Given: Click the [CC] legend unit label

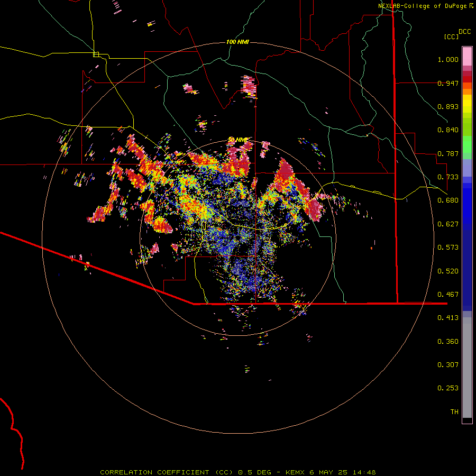Looking at the screenshot, I should (452, 36).
